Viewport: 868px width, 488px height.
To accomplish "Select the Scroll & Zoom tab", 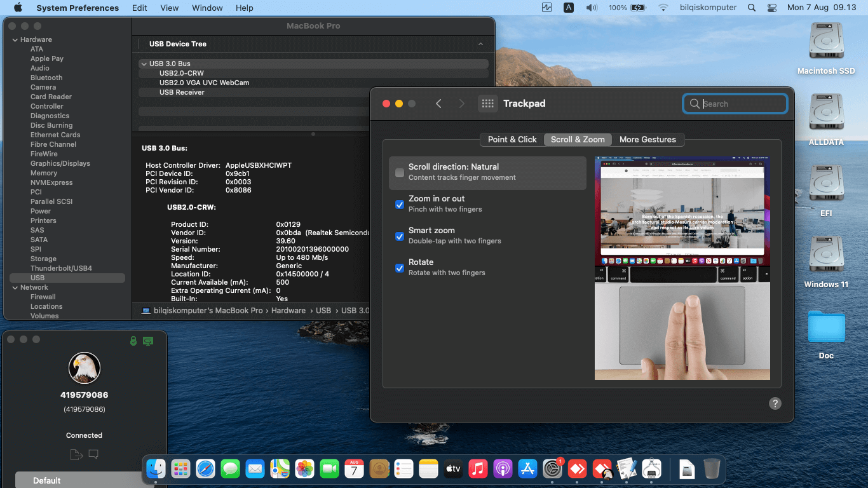I will pyautogui.click(x=578, y=139).
